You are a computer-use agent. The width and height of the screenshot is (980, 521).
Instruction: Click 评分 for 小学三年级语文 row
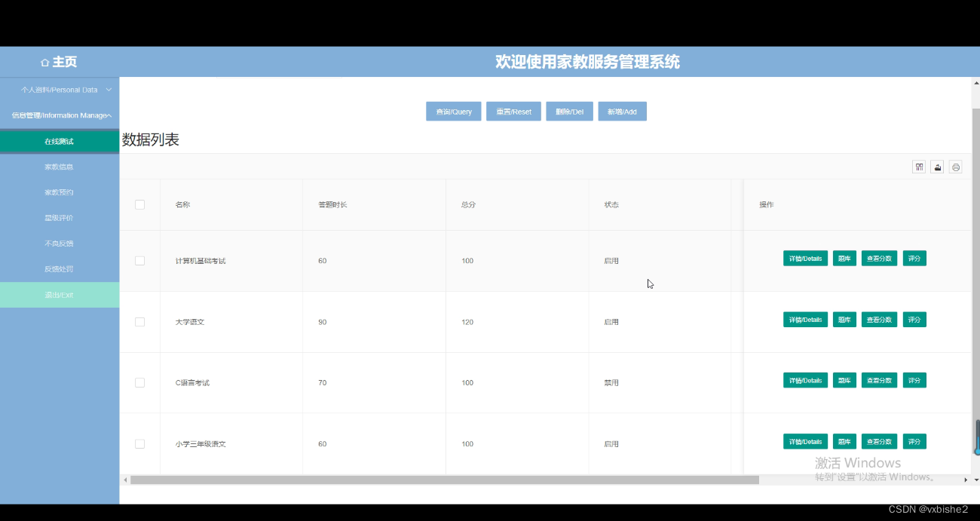(914, 442)
